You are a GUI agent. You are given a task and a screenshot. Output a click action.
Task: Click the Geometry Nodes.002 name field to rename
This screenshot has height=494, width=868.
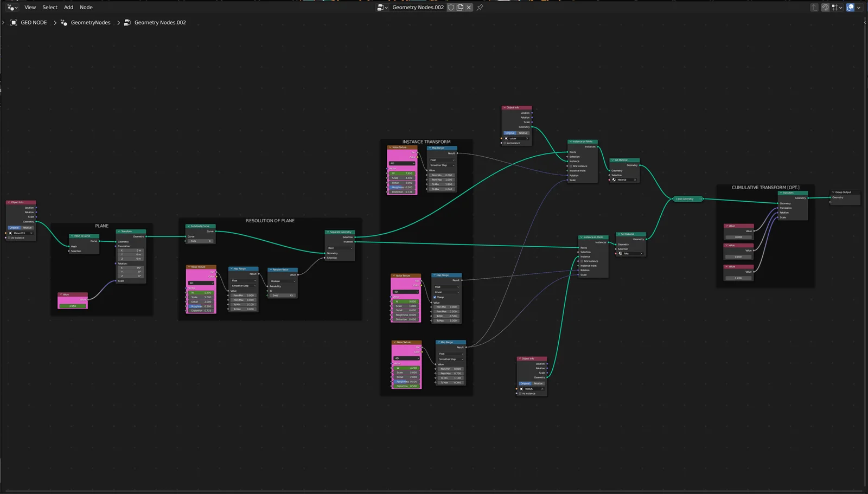click(x=418, y=7)
